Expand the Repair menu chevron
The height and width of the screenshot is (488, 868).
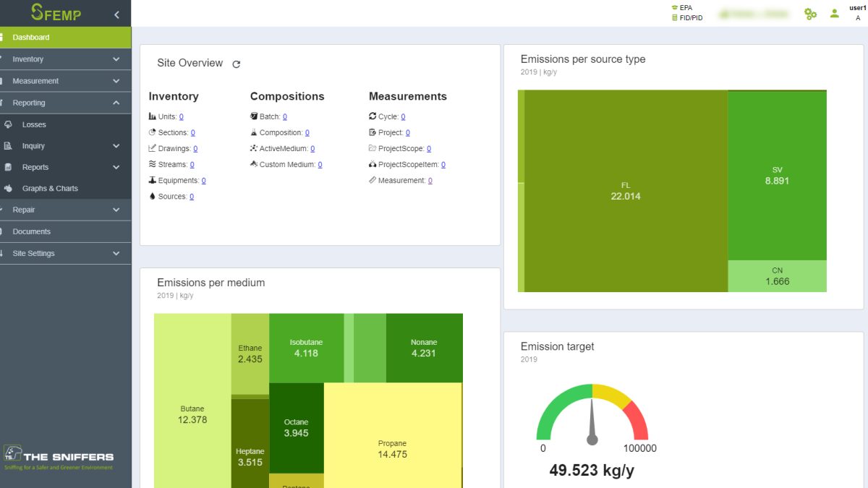click(116, 210)
